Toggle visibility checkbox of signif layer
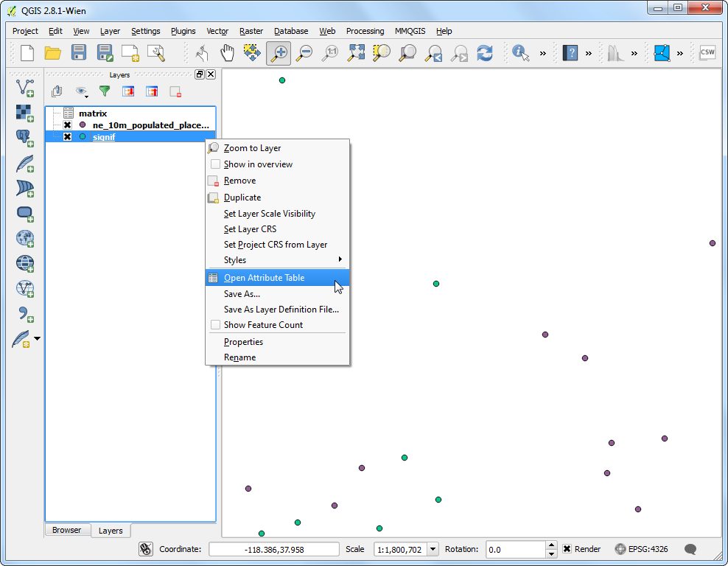The image size is (728, 566). [67, 136]
